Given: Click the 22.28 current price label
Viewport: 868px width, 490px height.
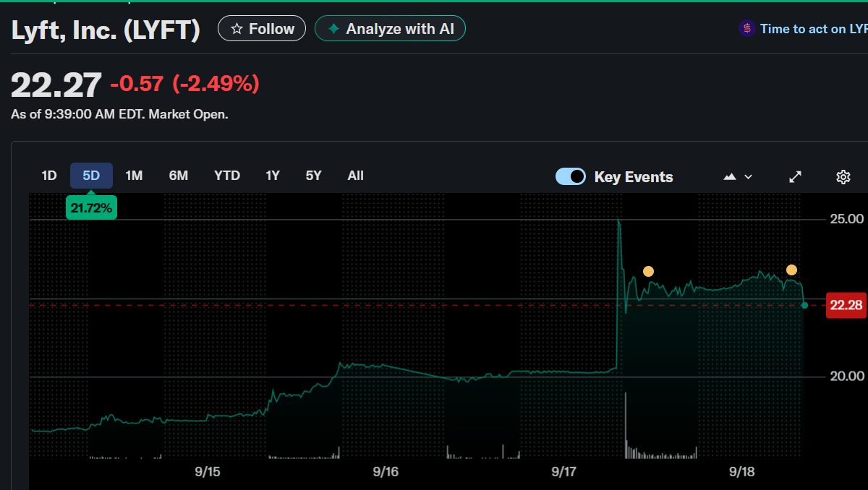Looking at the screenshot, I should tap(846, 305).
